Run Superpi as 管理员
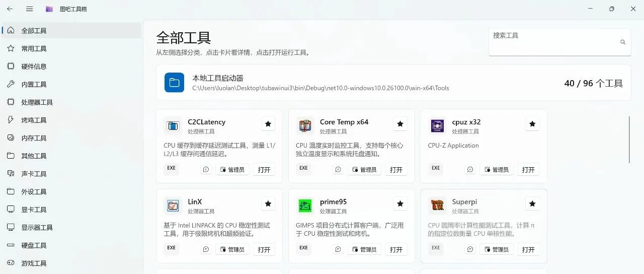This screenshot has width=644, height=274. (x=497, y=249)
